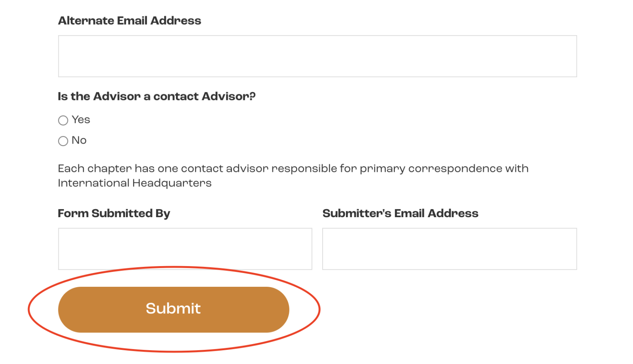The image size is (633, 364).
Task: Click the Form Submitted By label
Action: (x=114, y=214)
